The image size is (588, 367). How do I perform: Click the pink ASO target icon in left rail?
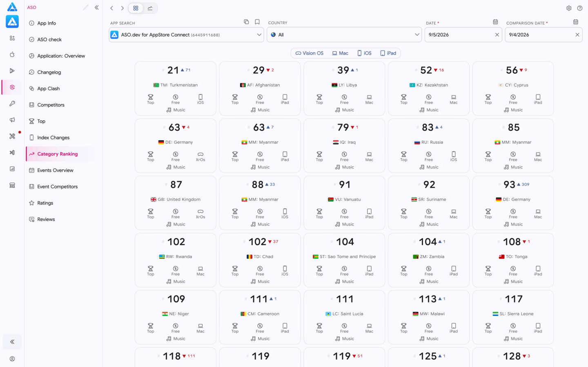pyautogui.click(x=12, y=87)
